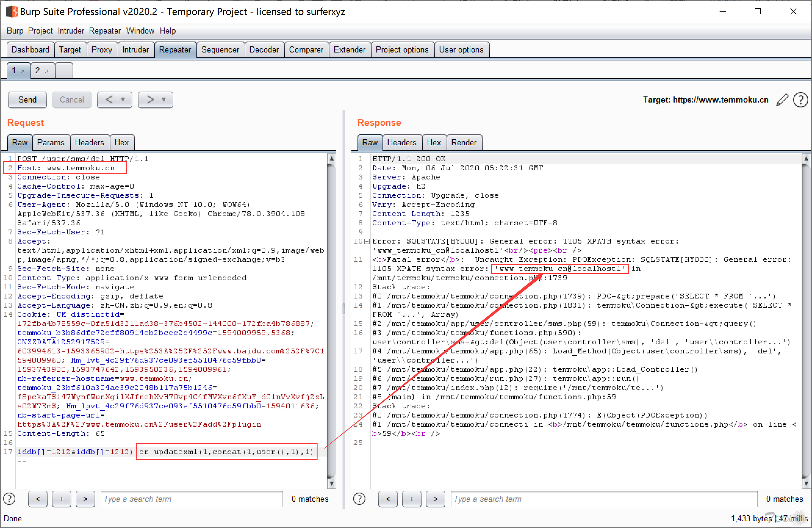
Task: Go back to previous request in history
Action: (109, 100)
